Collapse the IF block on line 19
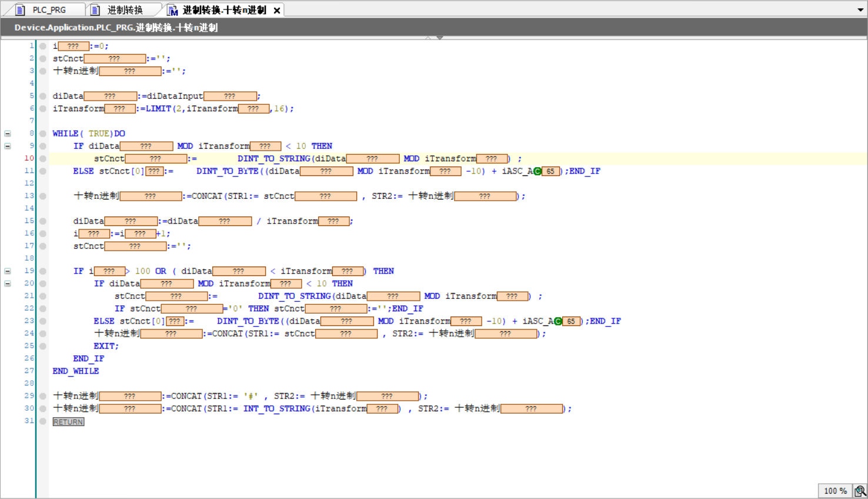The height and width of the screenshot is (499, 868). point(8,271)
